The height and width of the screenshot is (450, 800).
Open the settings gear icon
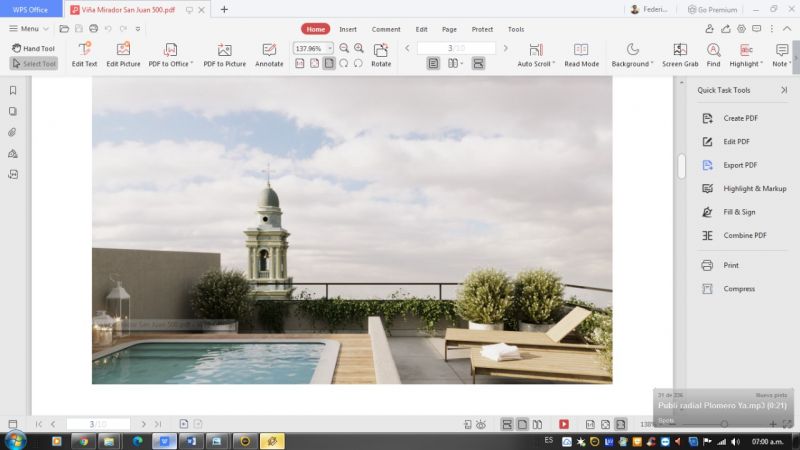(x=741, y=29)
